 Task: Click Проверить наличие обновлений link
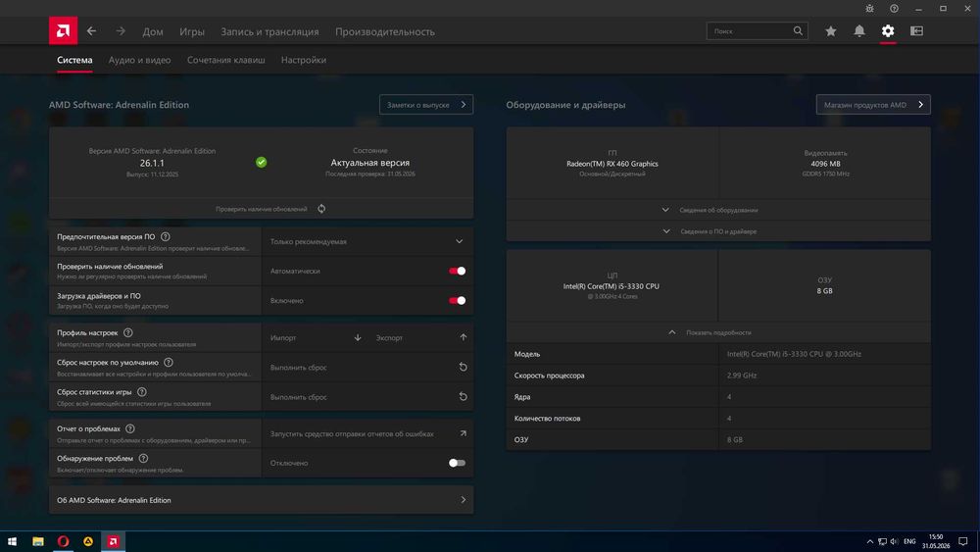pyautogui.click(x=262, y=209)
